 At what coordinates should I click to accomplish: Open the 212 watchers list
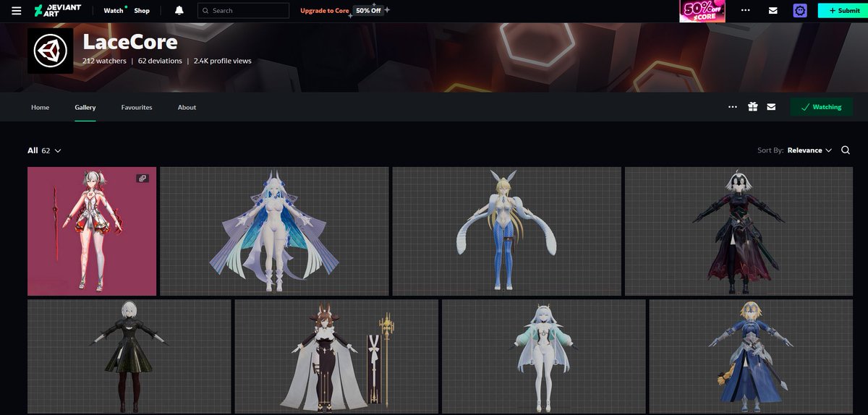[x=104, y=61]
